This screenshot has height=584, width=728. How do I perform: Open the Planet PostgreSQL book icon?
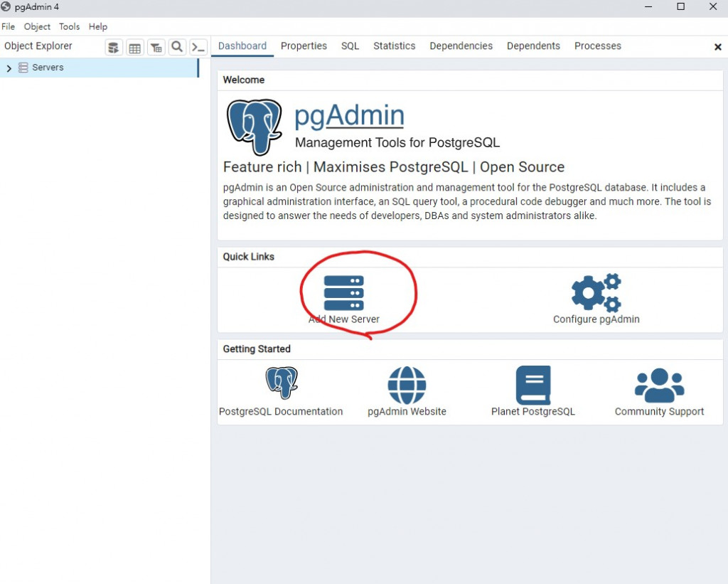(533, 385)
